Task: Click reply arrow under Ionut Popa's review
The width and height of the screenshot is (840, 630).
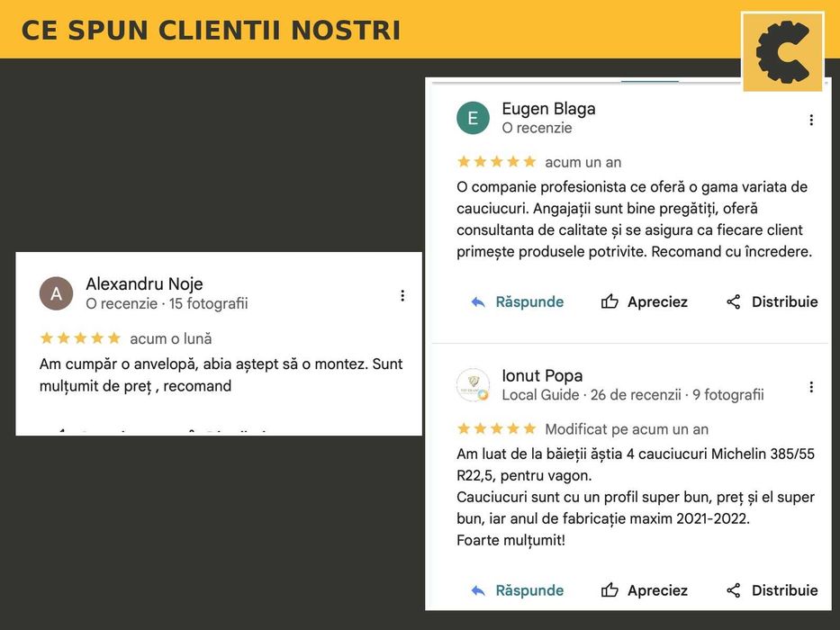Action: pos(478,591)
